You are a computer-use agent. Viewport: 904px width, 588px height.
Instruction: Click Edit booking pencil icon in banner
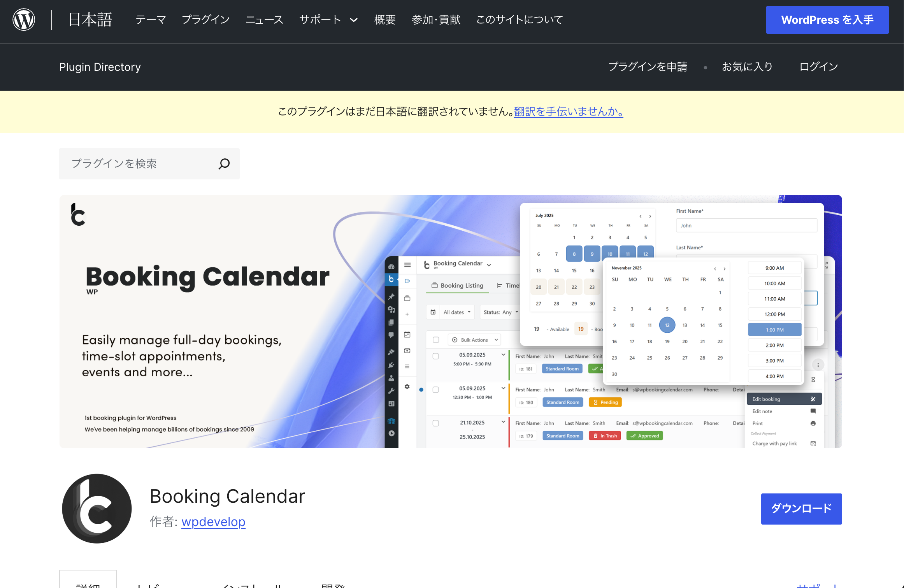coord(813,399)
